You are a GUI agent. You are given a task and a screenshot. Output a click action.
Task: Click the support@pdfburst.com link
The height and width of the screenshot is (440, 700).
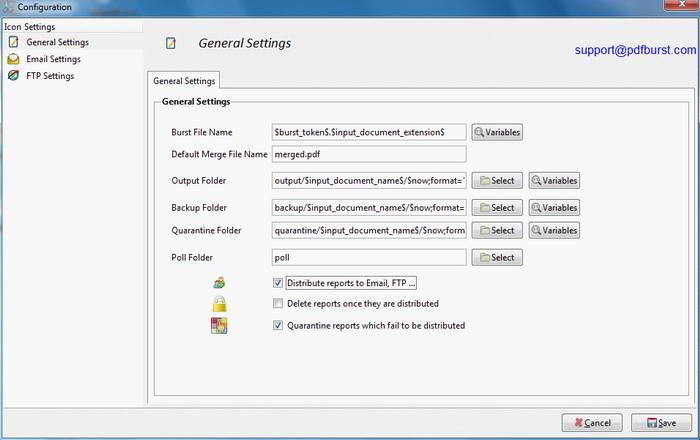[635, 50]
